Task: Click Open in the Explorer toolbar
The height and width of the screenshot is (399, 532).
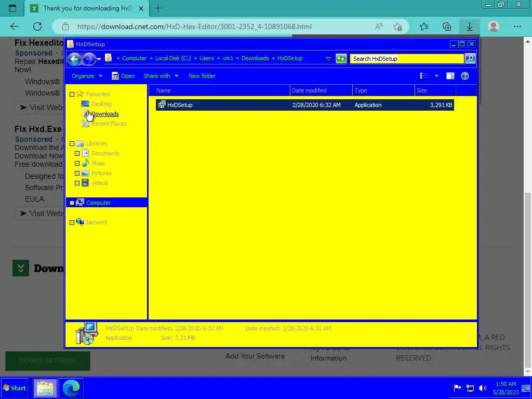Action: 123,76
